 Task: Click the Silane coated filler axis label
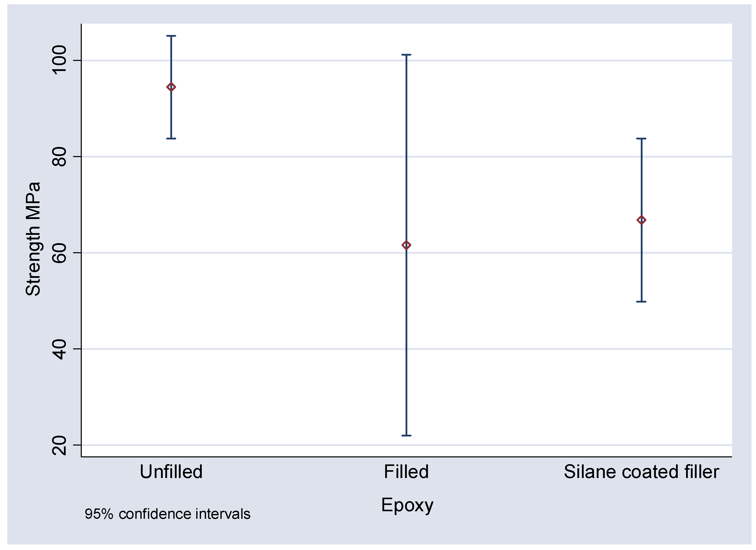pos(641,472)
